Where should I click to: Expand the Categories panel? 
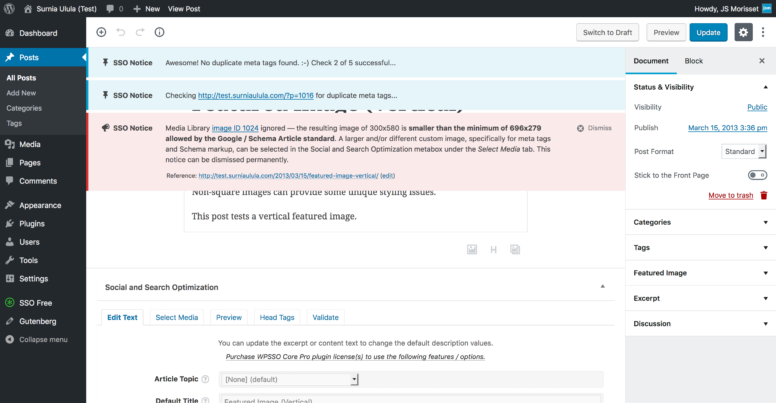tap(700, 222)
